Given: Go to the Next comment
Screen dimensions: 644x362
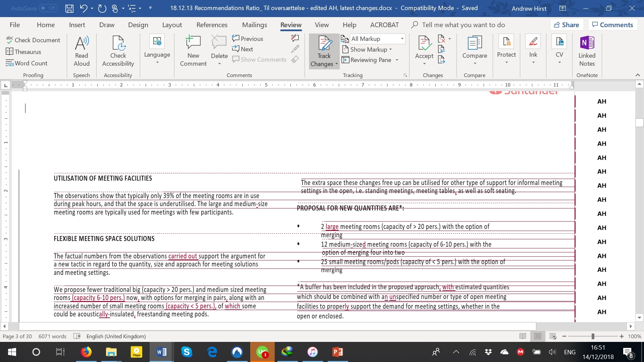Looking at the screenshot, I should click(243, 49).
